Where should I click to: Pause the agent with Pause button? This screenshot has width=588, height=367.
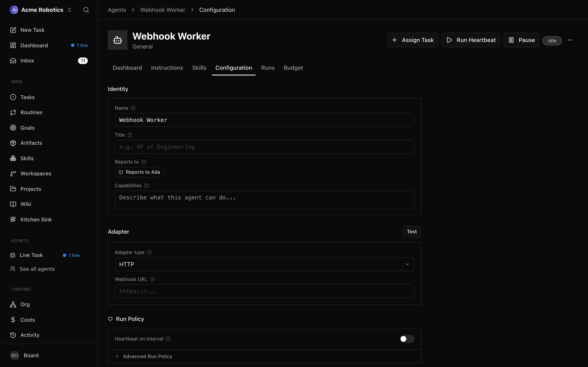[x=521, y=40]
